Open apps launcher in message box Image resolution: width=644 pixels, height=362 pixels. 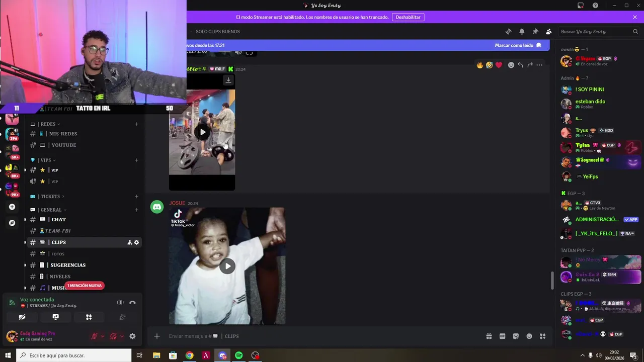[542, 336]
